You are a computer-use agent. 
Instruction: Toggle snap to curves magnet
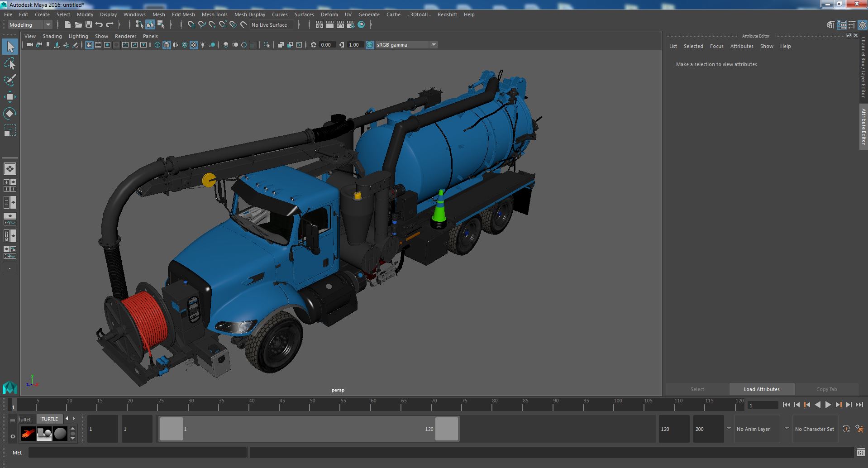[202, 25]
